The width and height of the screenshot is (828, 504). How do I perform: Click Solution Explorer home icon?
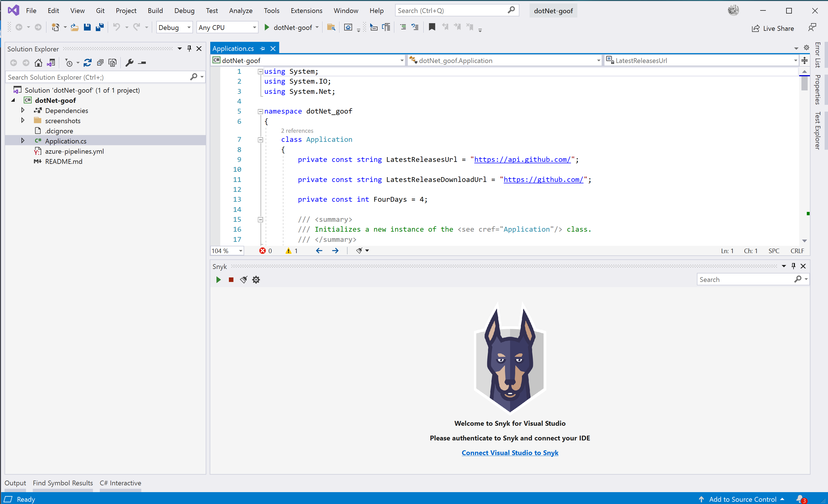38,62
